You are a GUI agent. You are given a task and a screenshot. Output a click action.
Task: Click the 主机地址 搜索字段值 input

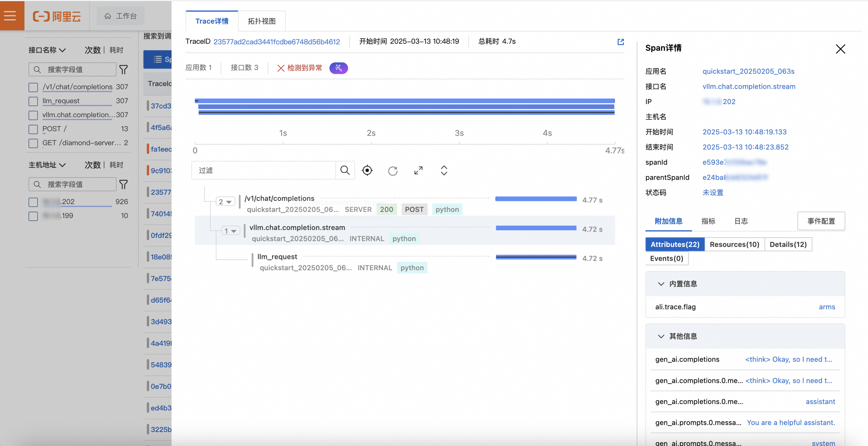pos(72,184)
